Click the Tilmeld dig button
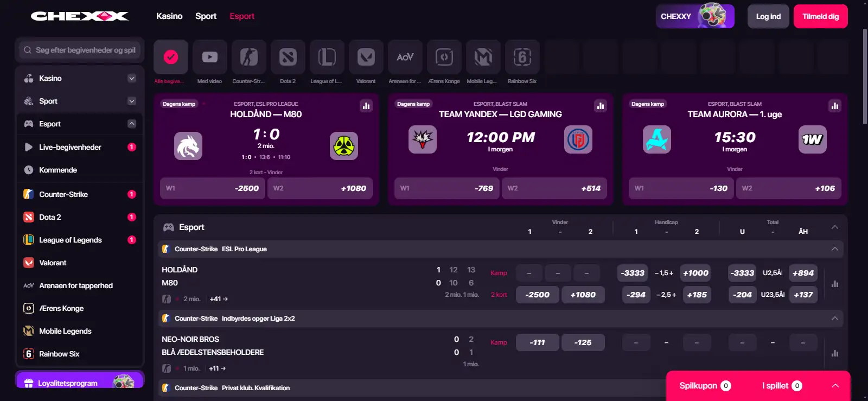 (x=820, y=16)
